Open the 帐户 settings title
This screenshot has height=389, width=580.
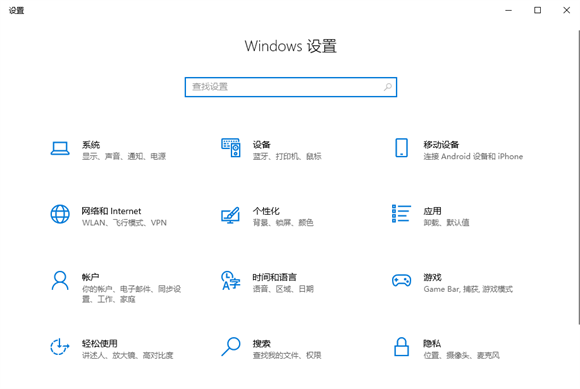[x=91, y=277]
